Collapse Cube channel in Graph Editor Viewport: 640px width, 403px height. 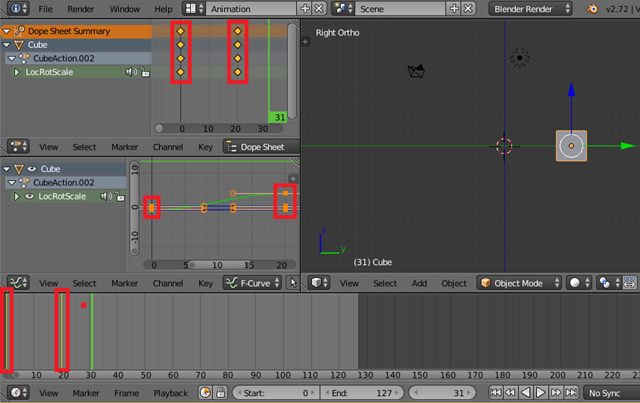tap(7, 169)
